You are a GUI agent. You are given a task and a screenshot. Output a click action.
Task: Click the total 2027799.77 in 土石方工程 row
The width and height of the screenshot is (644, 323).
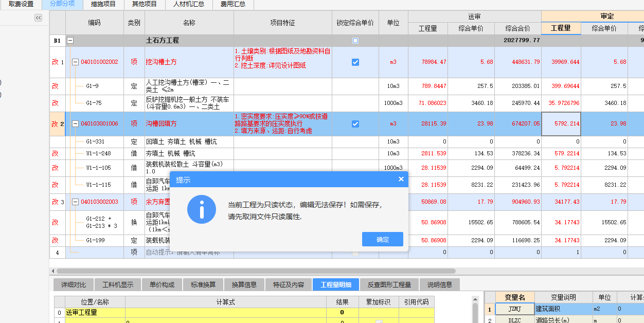point(522,40)
